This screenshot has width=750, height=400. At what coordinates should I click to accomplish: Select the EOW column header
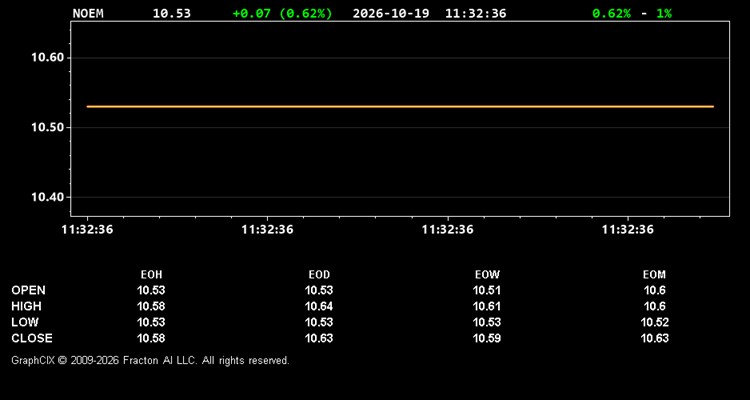pyautogui.click(x=487, y=275)
